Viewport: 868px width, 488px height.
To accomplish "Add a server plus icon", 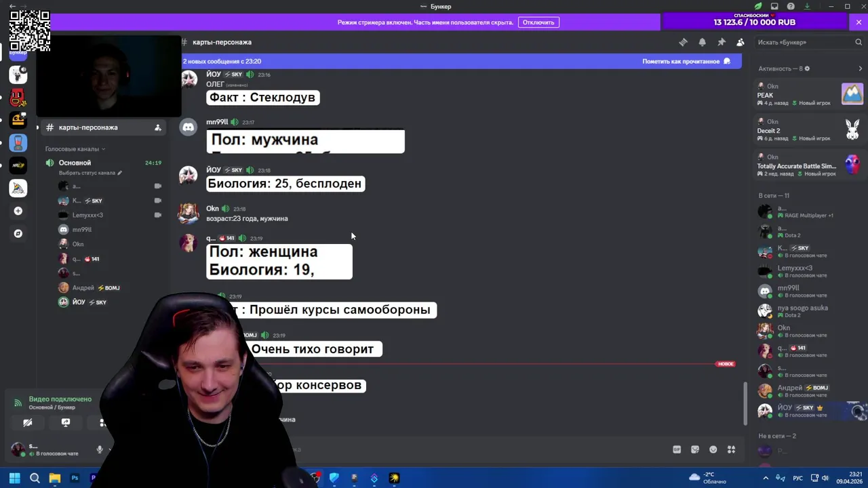I will pos(18,211).
